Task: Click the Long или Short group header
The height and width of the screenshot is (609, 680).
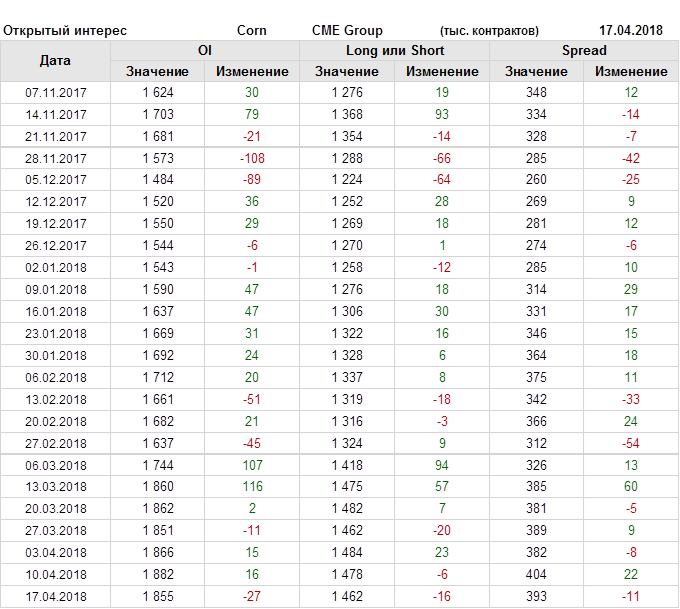Action: coord(395,50)
